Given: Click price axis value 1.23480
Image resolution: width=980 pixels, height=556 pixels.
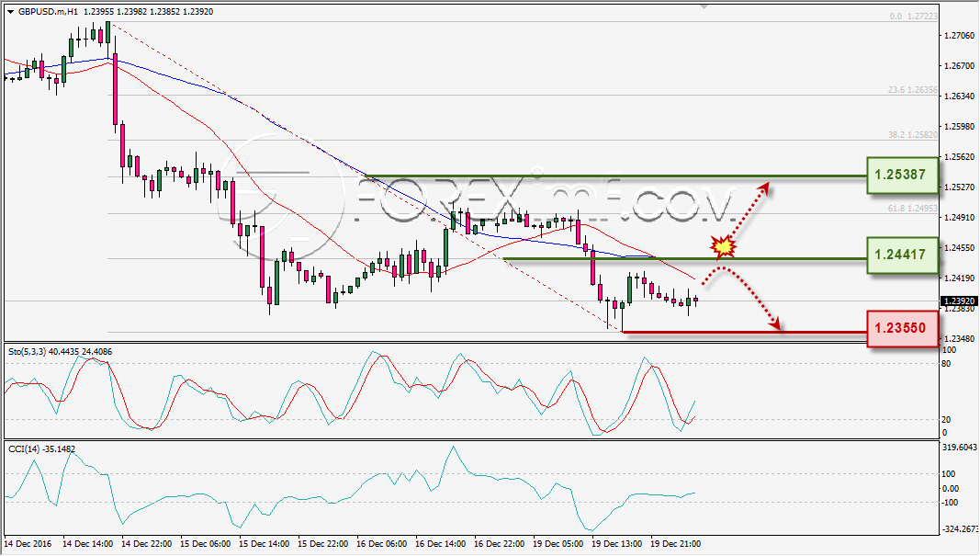Looking at the screenshot, I should click(959, 339).
